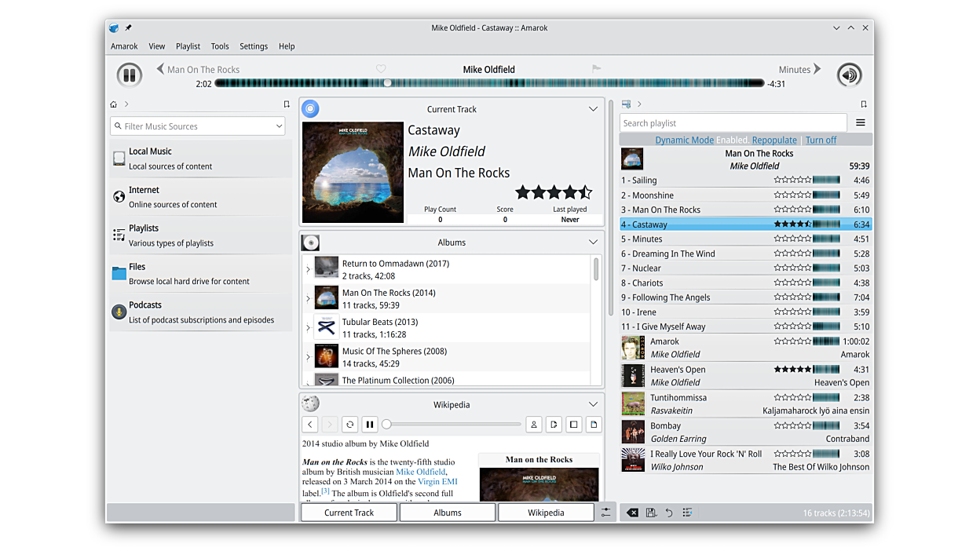
Task: Click the heart icon to love track
Action: tap(381, 69)
